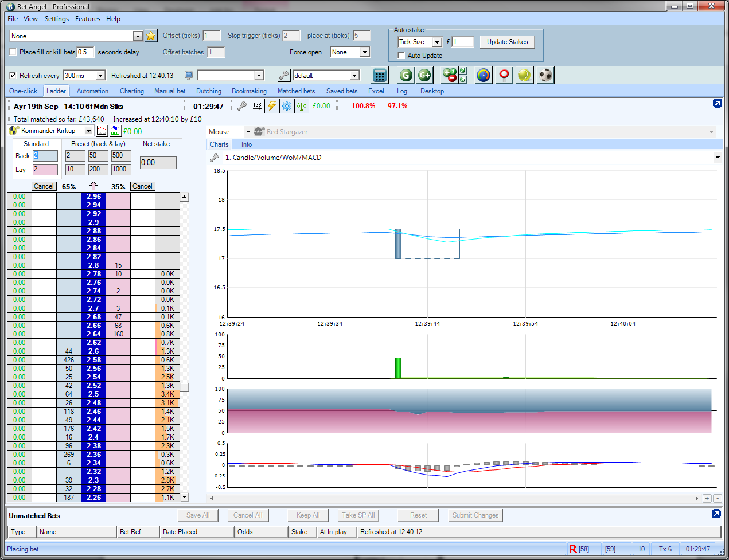This screenshot has height=560, width=729.
Task: Click the tennis ball icon
Action: (x=524, y=75)
